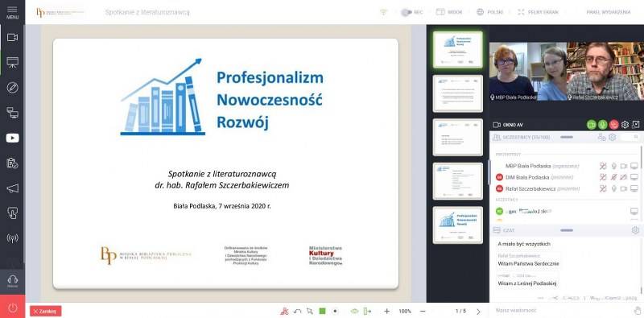Open the screen sharing icon in sidebar

tap(12, 113)
